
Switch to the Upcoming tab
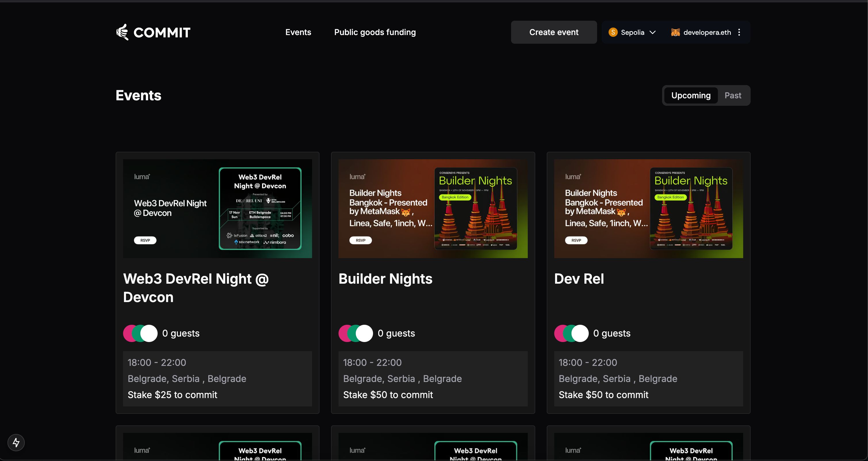(x=691, y=95)
